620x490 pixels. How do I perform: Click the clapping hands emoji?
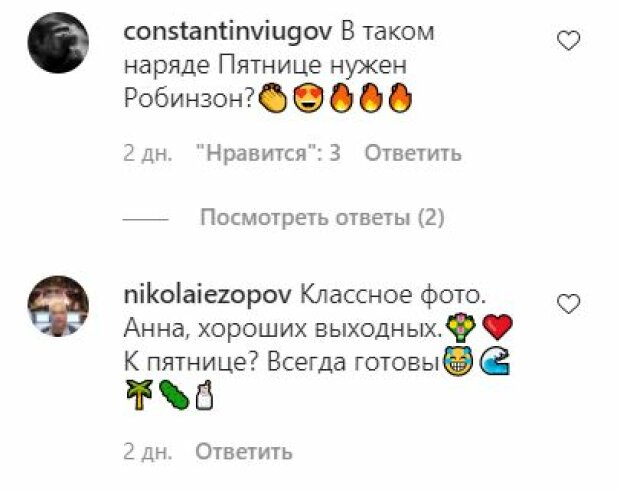(272, 97)
